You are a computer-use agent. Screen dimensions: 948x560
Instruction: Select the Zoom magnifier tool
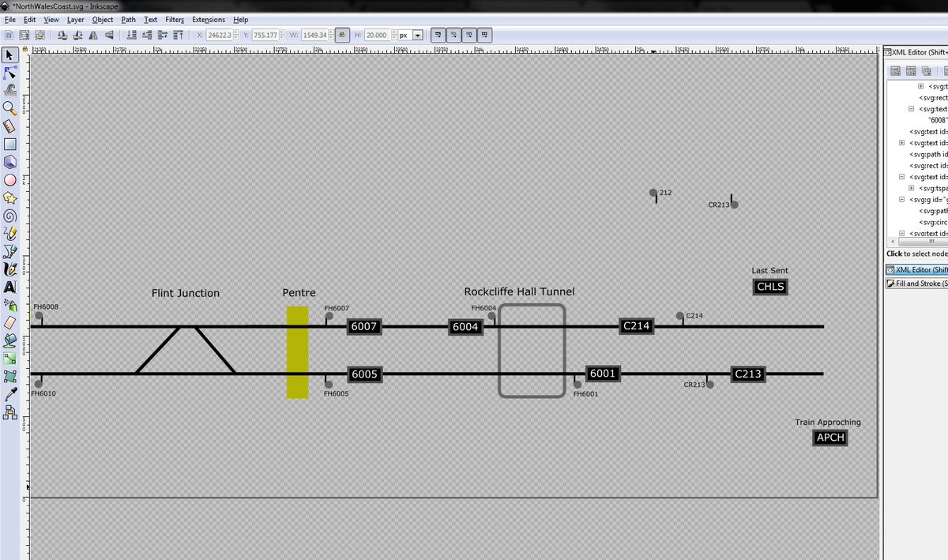point(10,108)
